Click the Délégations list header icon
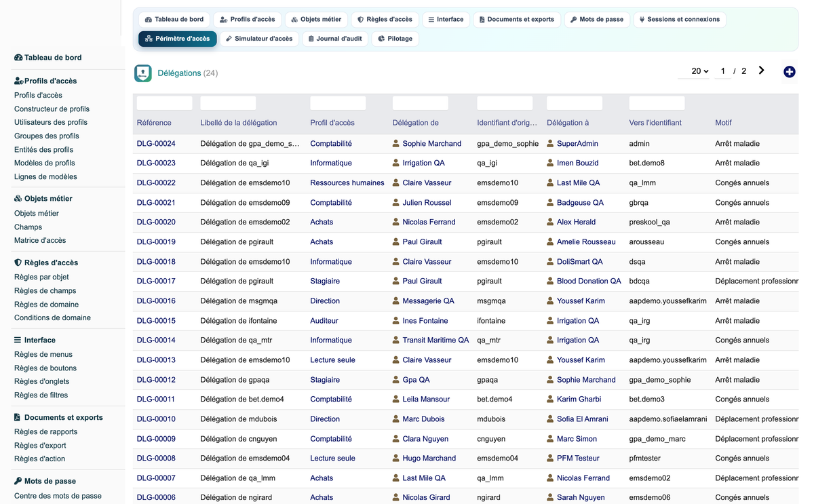Image resolution: width=814 pixels, height=504 pixels. point(143,73)
